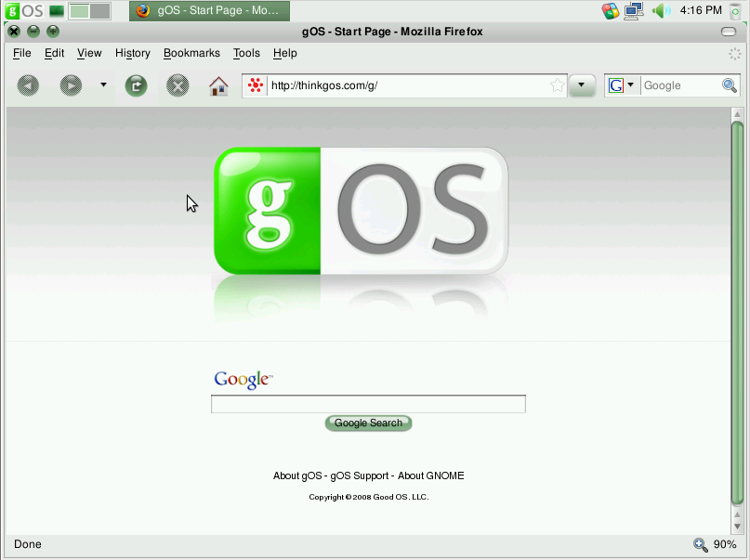Go to the Home page icon
This screenshot has width=750, height=560.
click(218, 86)
